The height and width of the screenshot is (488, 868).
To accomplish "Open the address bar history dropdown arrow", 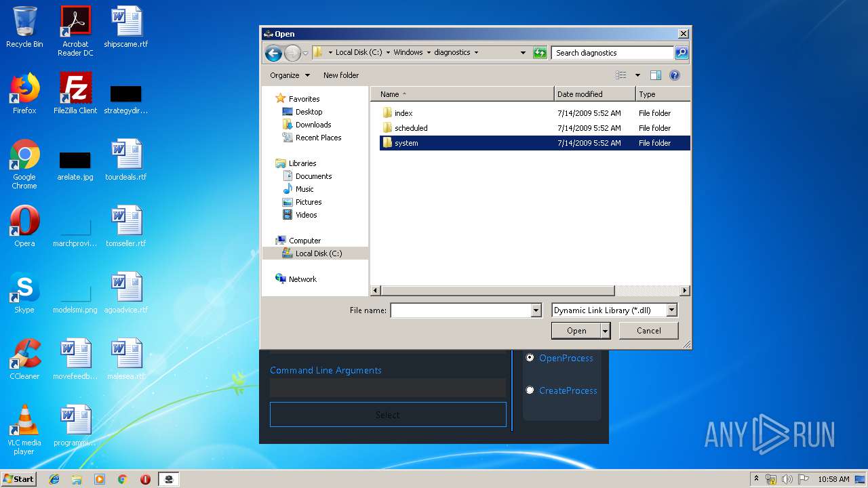I will coord(523,53).
